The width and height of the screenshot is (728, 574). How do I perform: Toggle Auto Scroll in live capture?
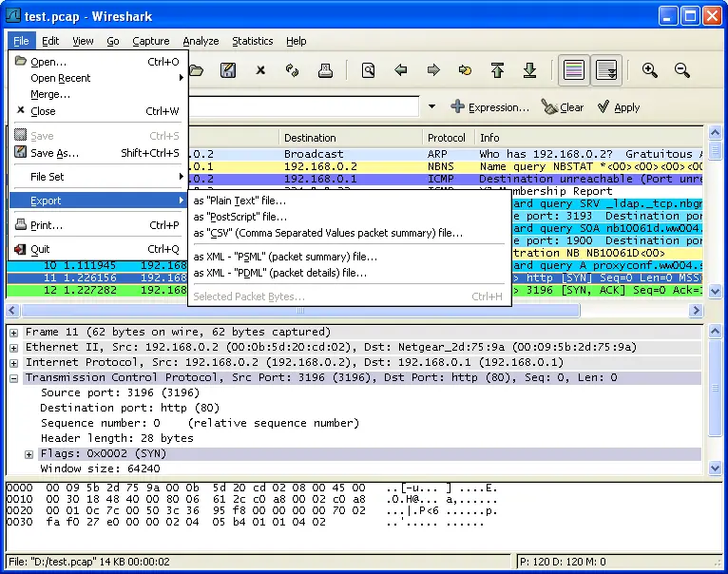coord(606,70)
